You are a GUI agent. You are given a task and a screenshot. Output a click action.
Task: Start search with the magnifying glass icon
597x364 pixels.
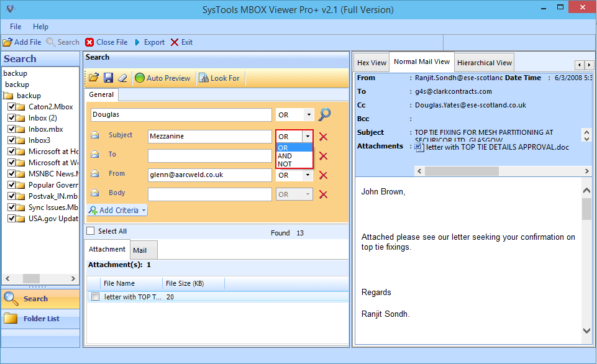coord(324,114)
